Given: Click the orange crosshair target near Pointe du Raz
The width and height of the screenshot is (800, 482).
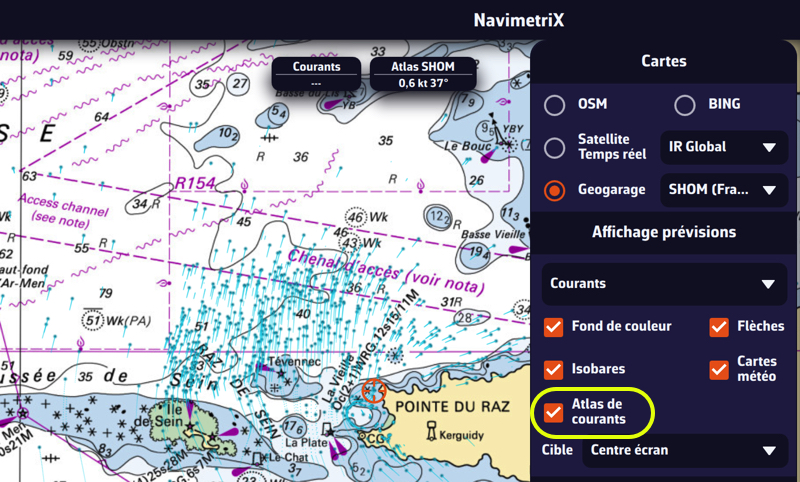Looking at the screenshot, I should coord(374,391).
